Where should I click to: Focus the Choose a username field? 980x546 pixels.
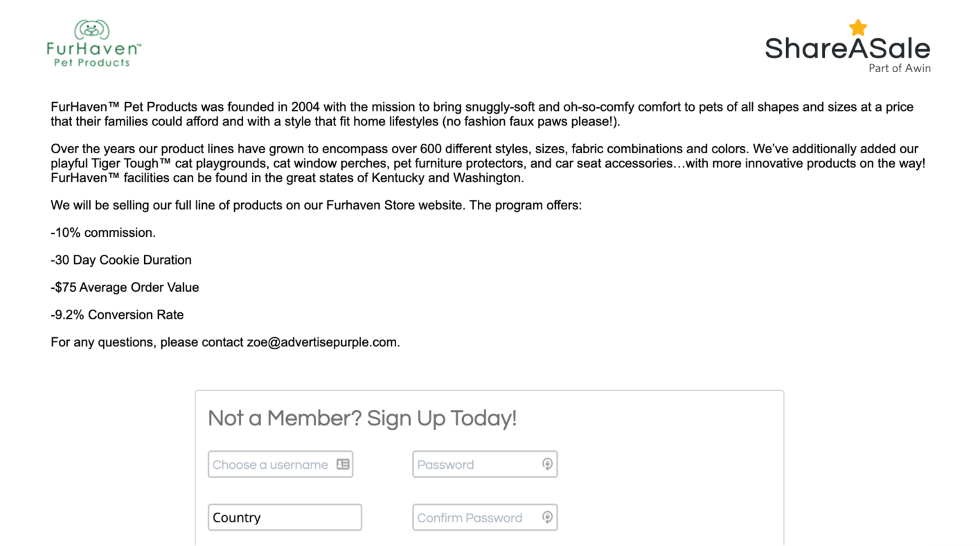point(271,464)
